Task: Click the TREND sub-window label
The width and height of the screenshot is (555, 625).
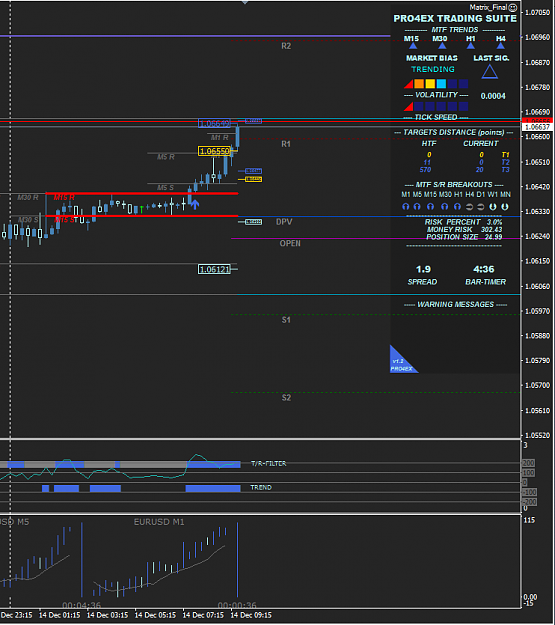Action: tap(261, 487)
